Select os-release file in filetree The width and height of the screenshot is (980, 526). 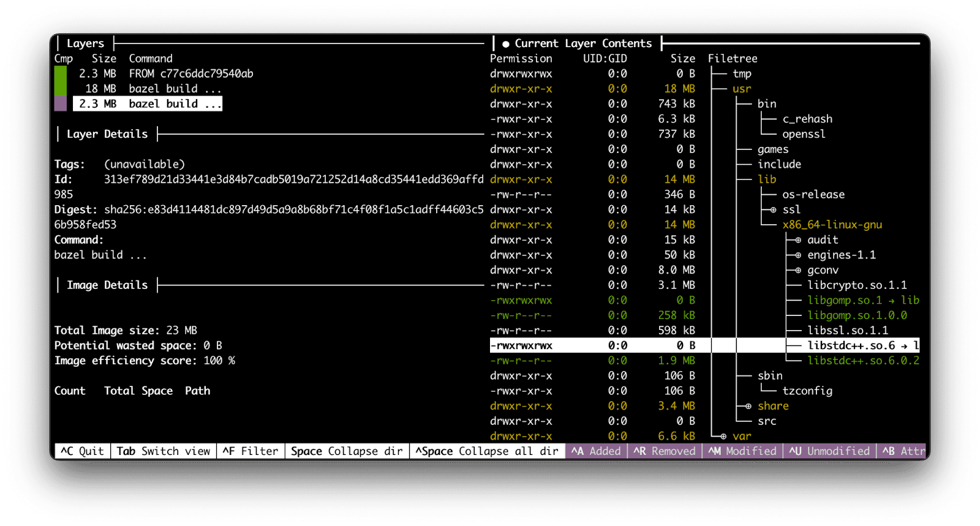tap(813, 195)
